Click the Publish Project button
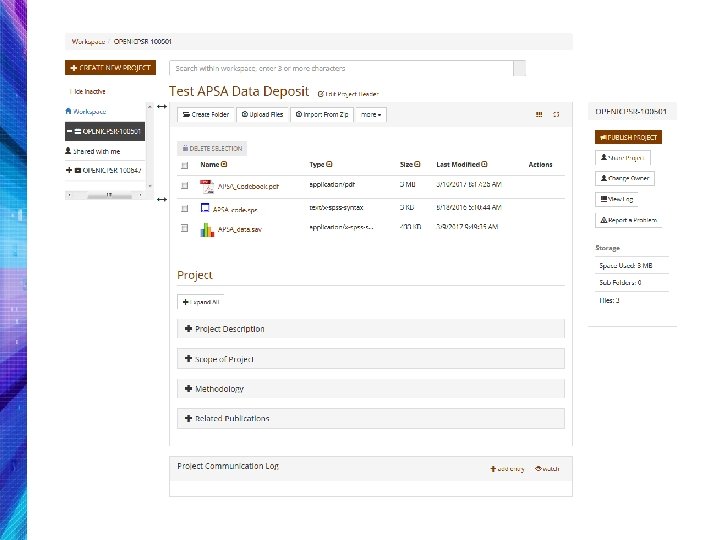The height and width of the screenshot is (540, 720). pyautogui.click(x=628, y=137)
